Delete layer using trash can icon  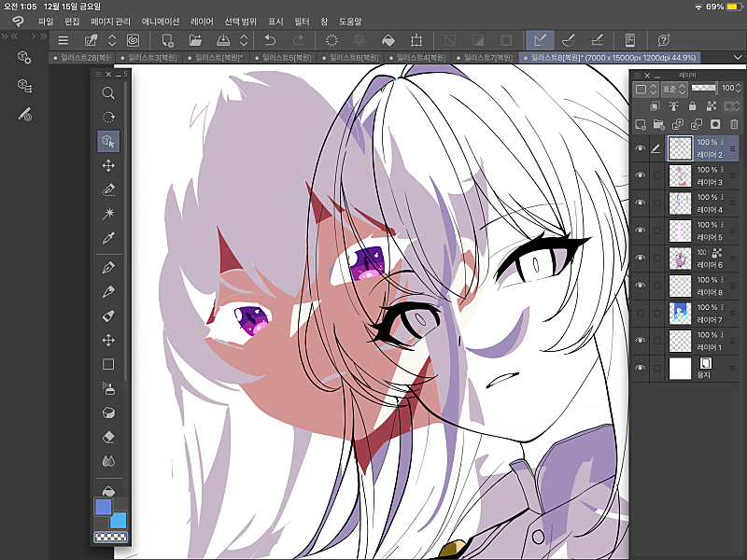tap(734, 124)
